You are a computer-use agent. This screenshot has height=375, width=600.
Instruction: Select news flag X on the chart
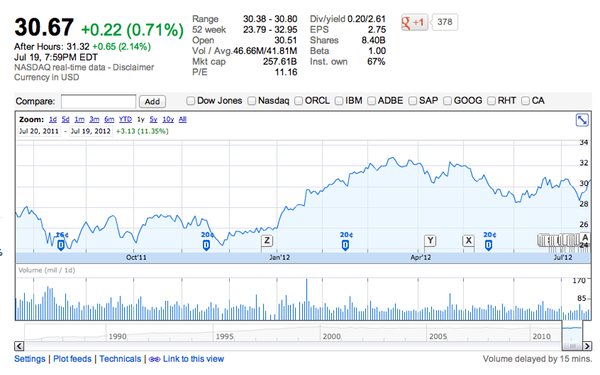(x=468, y=241)
